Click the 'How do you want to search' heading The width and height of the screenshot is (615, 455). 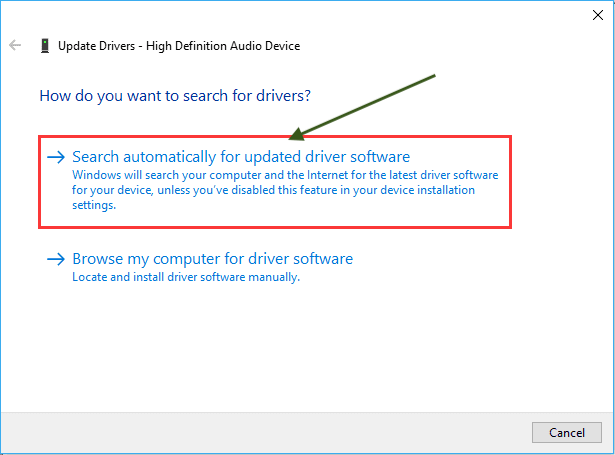click(x=175, y=97)
